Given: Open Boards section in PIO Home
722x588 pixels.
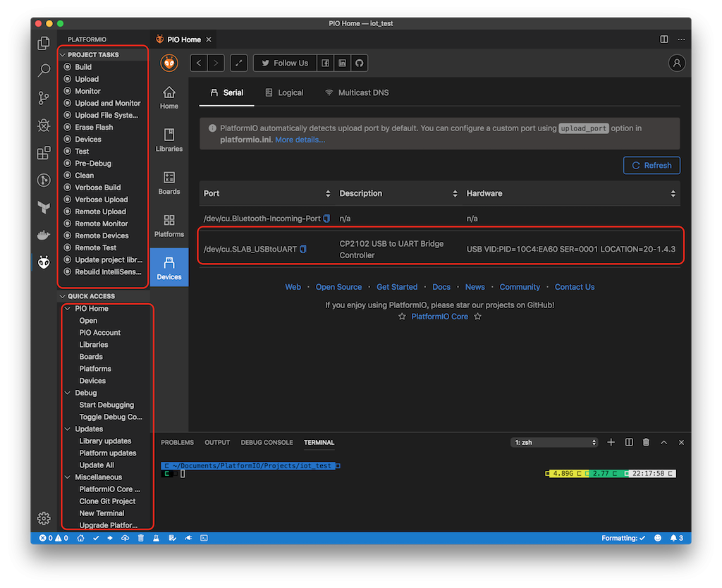Looking at the screenshot, I should [x=169, y=183].
